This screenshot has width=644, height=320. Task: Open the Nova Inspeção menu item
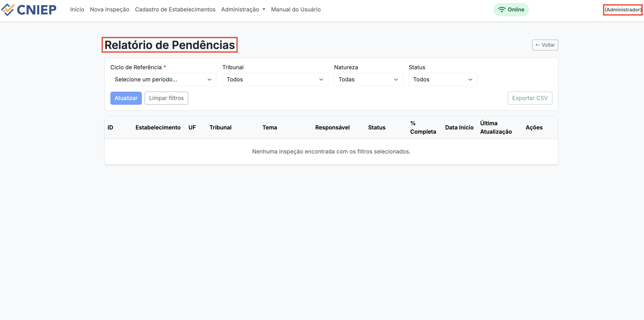pos(109,10)
